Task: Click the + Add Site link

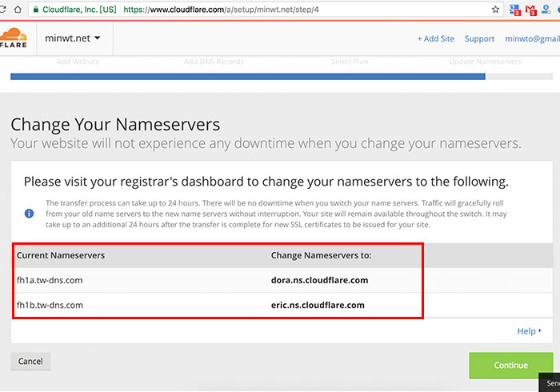Action: (x=436, y=38)
